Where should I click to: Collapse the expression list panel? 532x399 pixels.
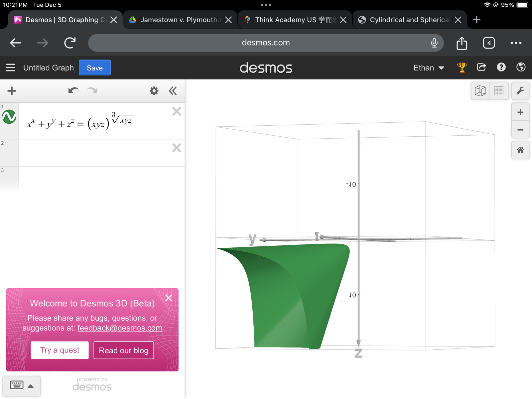pos(173,91)
